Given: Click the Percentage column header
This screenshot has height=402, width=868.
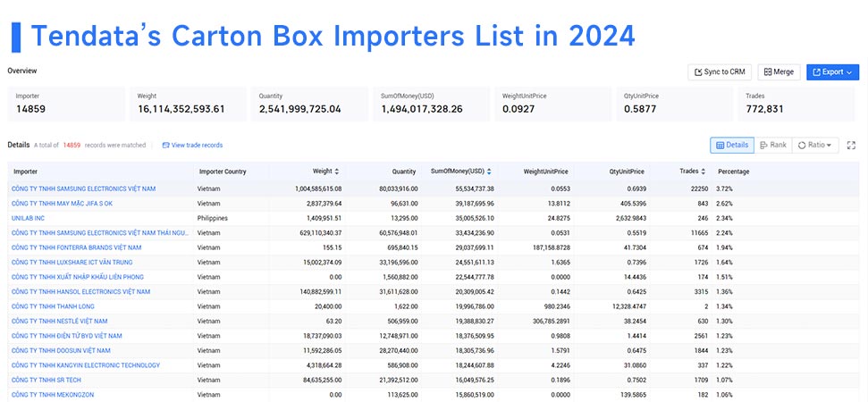Looking at the screenshot, I should click(734, 172).
